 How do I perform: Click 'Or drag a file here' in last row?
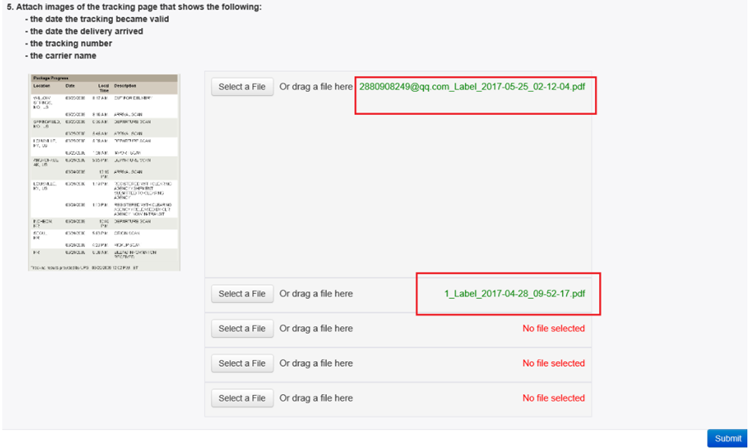pyautogui.click(x=316, y=398)
